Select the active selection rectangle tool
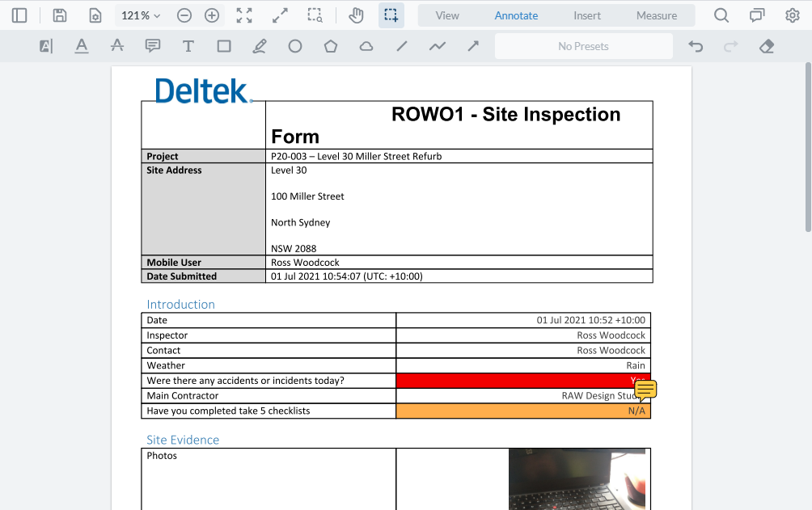 391,15
